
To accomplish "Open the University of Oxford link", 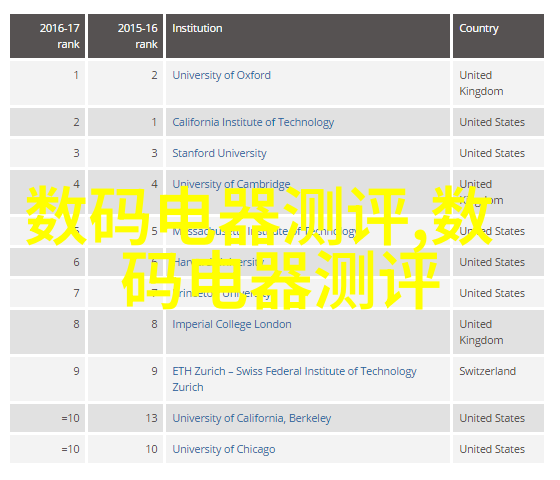I will pos(221,75).
